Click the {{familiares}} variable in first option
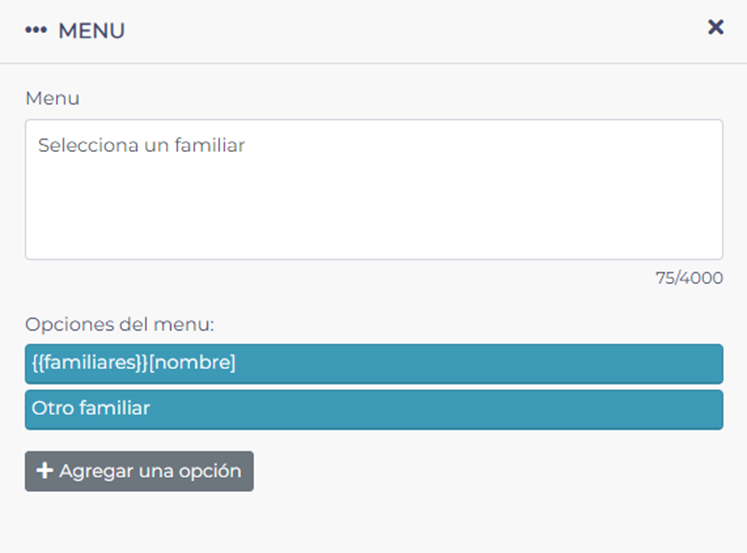The height and width of the screenshot is (553, 747). pos(89,363)
